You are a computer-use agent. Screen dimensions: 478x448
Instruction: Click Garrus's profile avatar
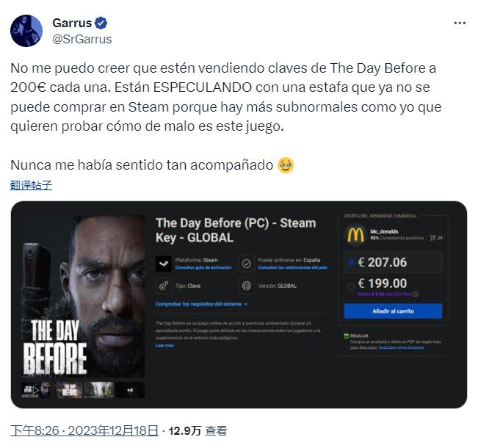26,31
